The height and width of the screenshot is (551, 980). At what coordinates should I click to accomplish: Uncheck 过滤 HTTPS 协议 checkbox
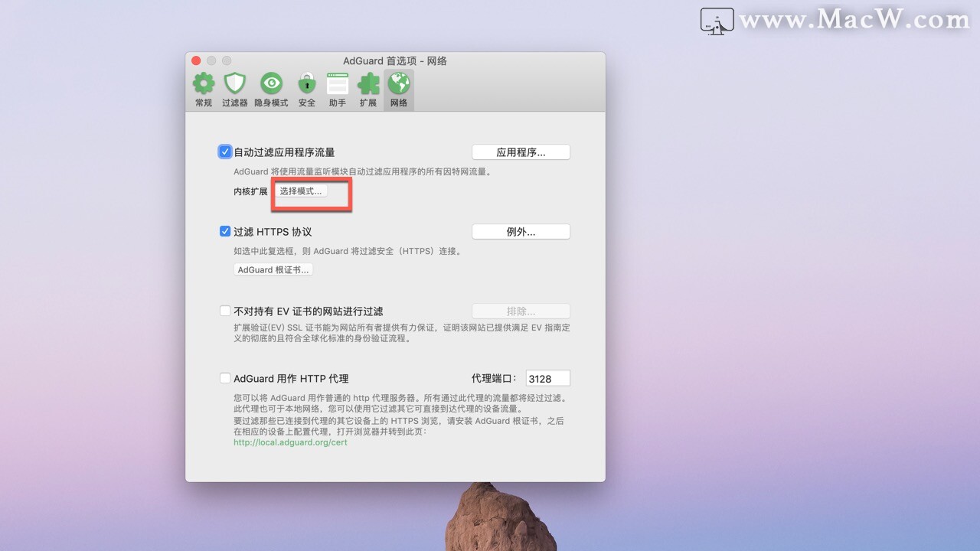[225, 231]
